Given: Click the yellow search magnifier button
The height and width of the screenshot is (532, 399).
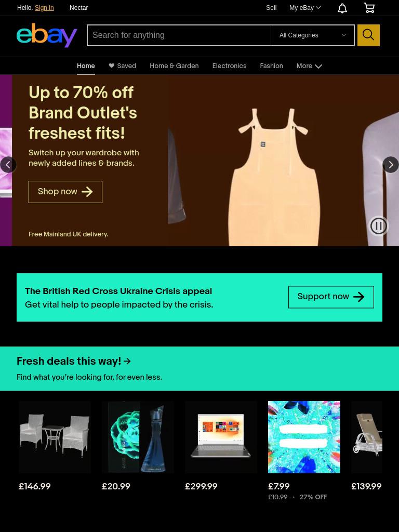Looking at the screenshot, I should pyautogui.click(x=368, y=35).
